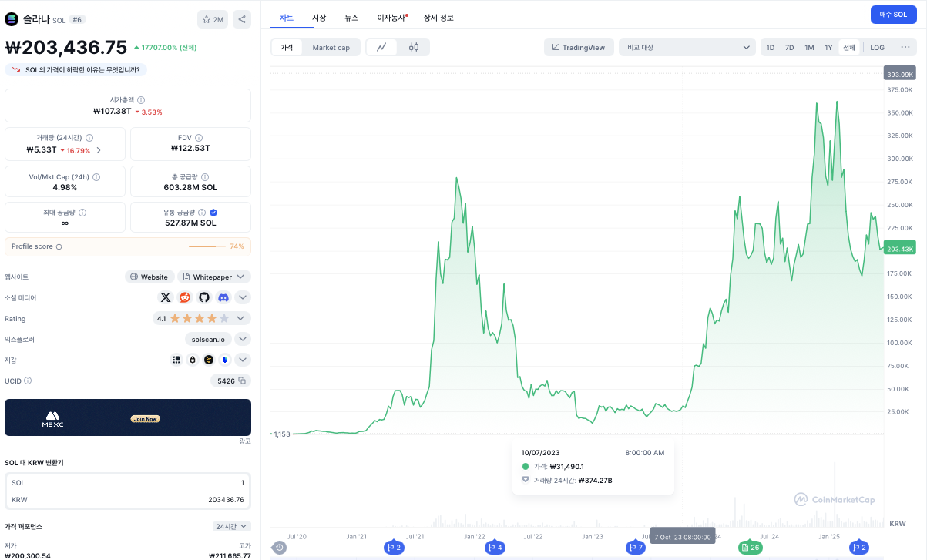Viewport: 927px width, 560px height.
Task: Click the blue flag marker labeled 4
Action: [495, 548]
